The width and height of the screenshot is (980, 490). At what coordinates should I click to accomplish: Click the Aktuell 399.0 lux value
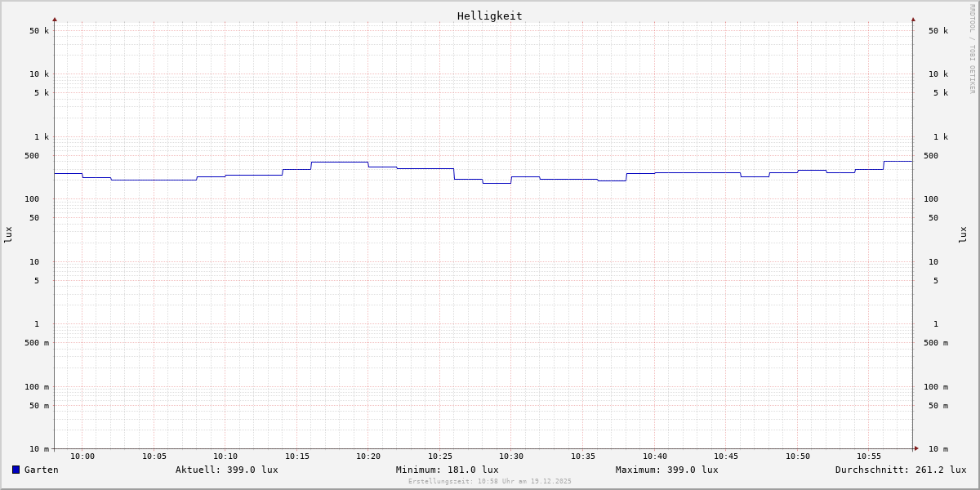(226, 470)
